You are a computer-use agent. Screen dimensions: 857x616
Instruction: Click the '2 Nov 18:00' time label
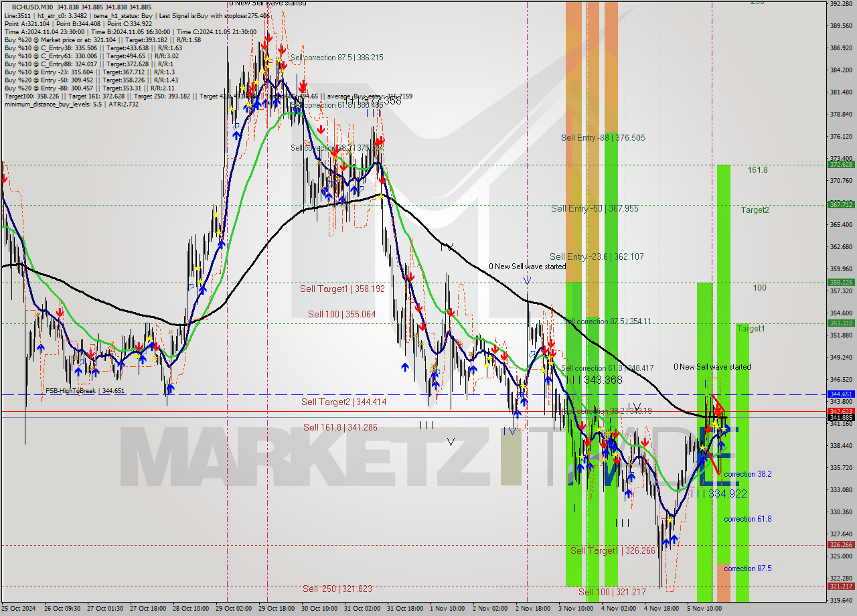tap(534, 609)
